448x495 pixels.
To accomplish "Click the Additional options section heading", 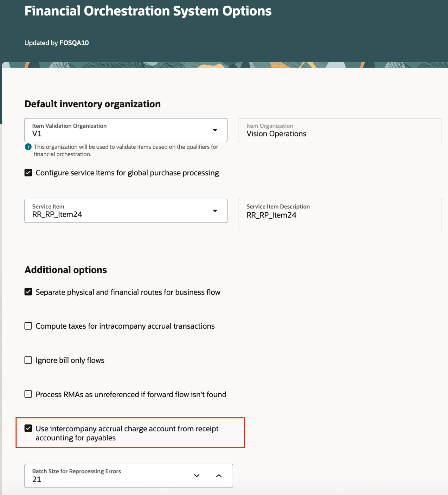I will pos(65,270).
